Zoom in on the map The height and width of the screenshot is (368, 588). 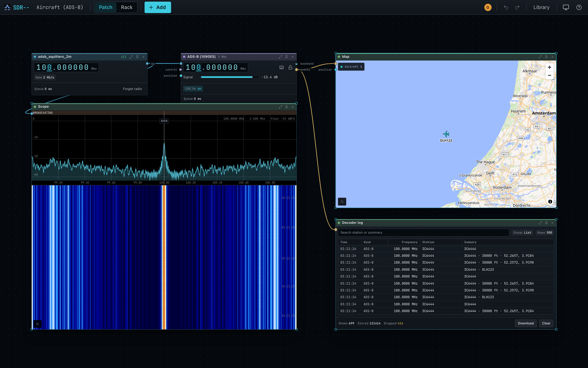pyautogui.click(x=549, y=67)
